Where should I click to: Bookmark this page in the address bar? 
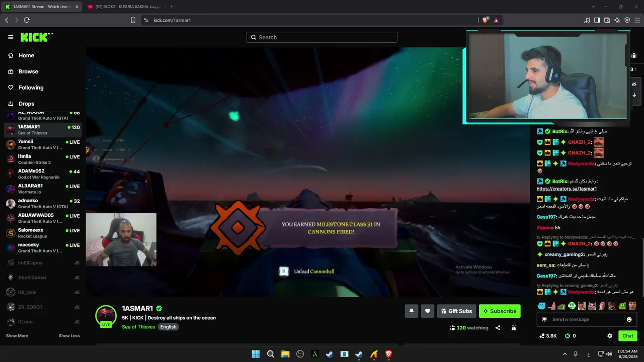[133, 20]
